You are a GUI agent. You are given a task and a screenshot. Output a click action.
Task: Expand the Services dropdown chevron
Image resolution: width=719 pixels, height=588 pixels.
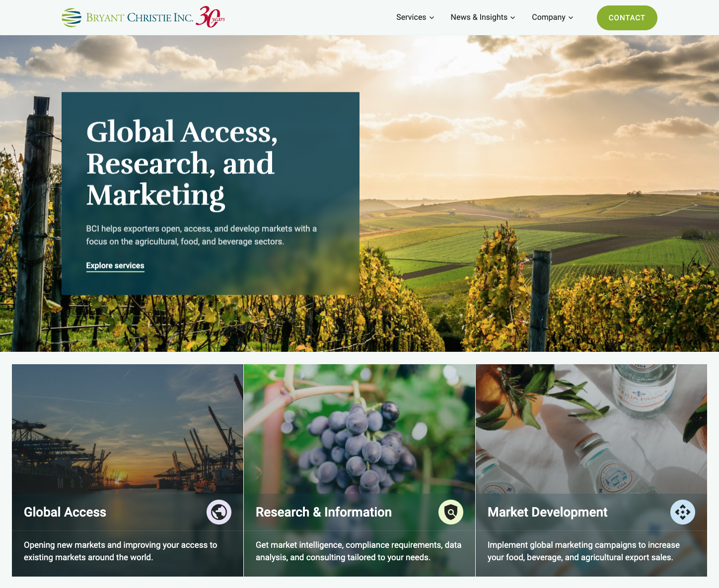[432, 18]
